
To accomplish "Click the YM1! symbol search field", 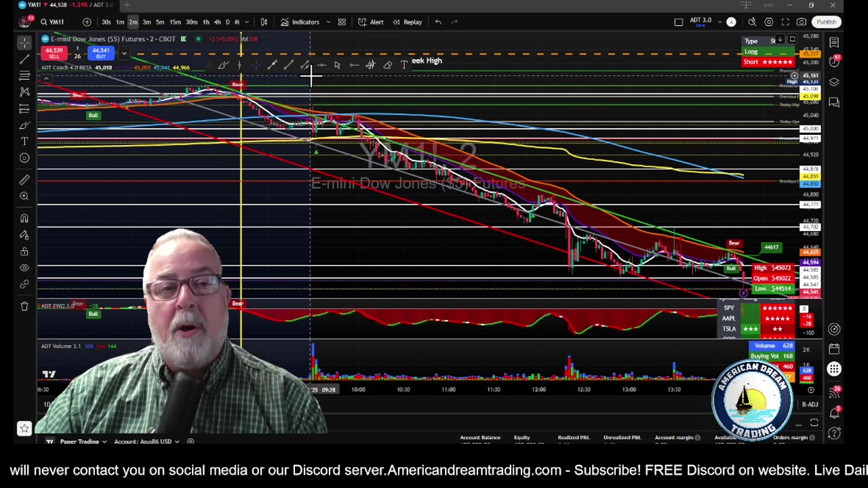I will click(x=56, y=22).
